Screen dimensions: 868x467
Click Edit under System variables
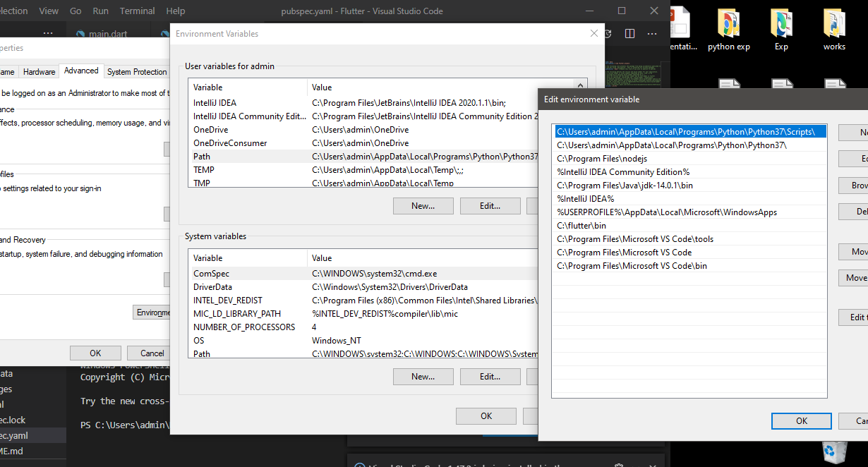click(x=490, y=377)
